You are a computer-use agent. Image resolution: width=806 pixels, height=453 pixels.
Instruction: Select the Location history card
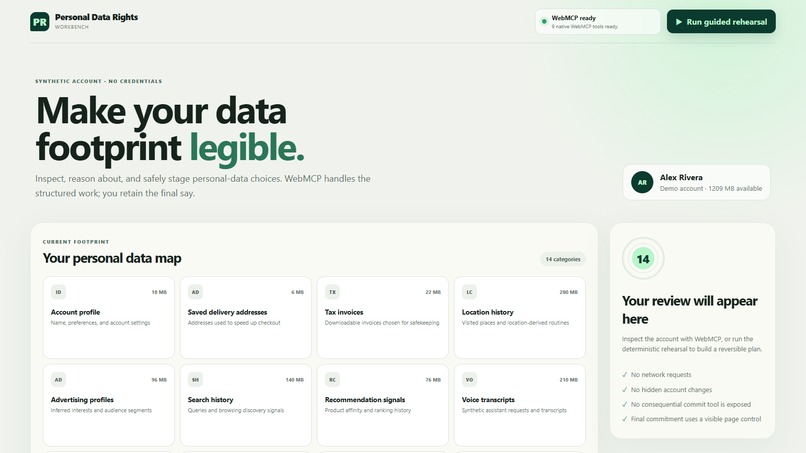[520, 317]
